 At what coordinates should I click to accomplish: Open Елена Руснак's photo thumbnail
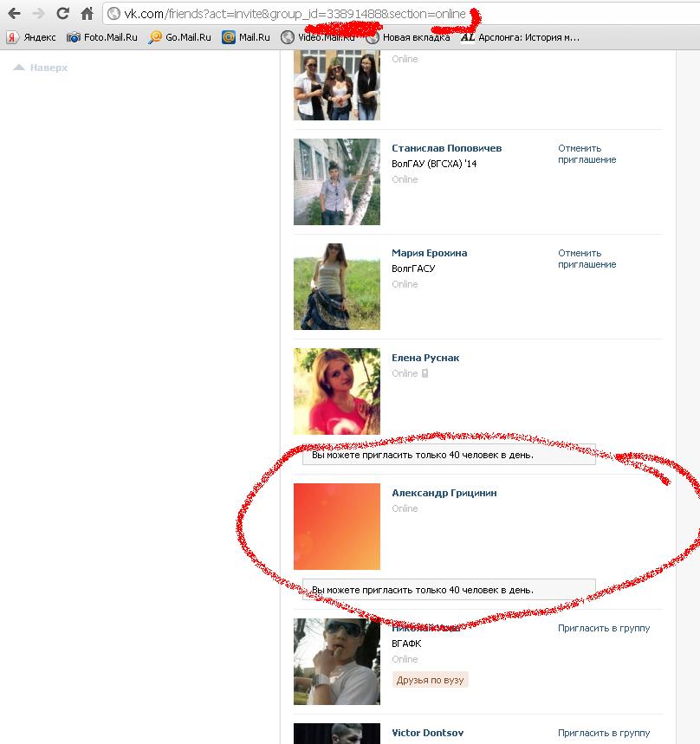pos(337,391)
